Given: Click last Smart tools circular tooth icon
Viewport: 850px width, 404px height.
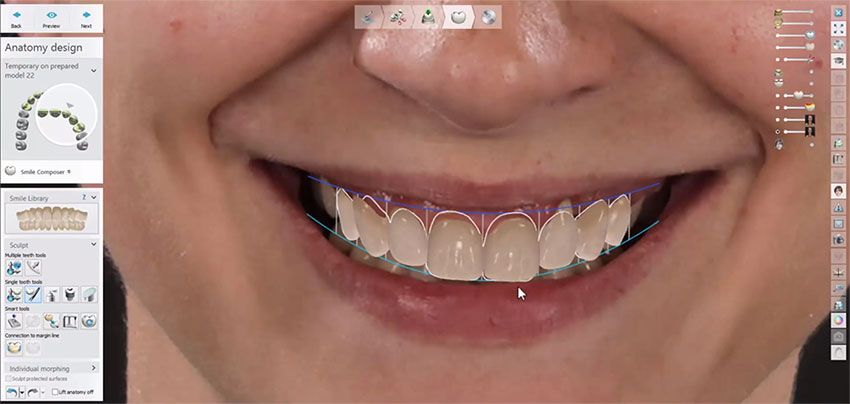Looking at the screenshot, I should (89, 321).
